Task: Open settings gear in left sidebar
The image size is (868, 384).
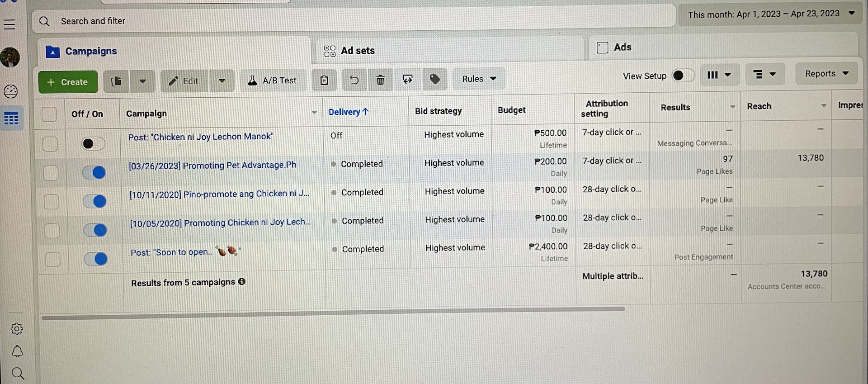Action: (x=17, y=329)
